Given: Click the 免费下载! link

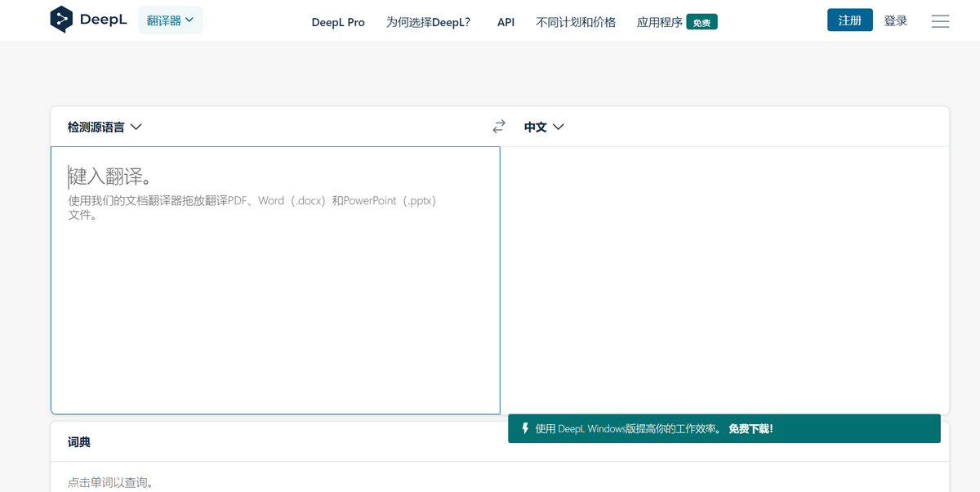Looking at the screenshot, I should [751, 428].
